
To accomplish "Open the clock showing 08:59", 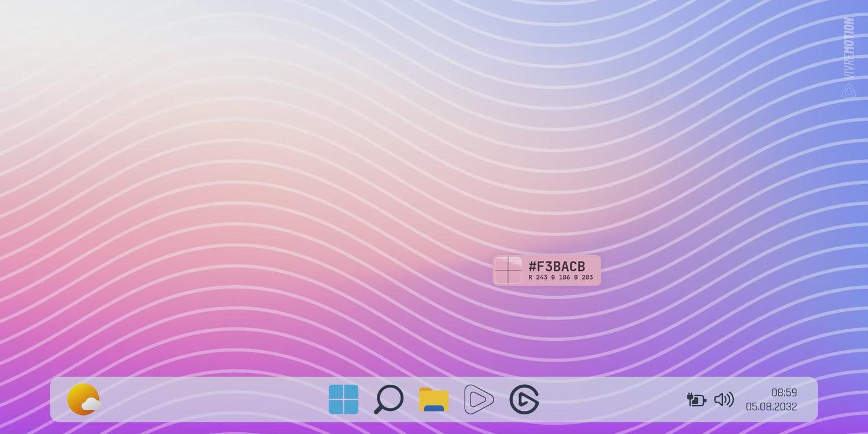I will coord(784,392).
